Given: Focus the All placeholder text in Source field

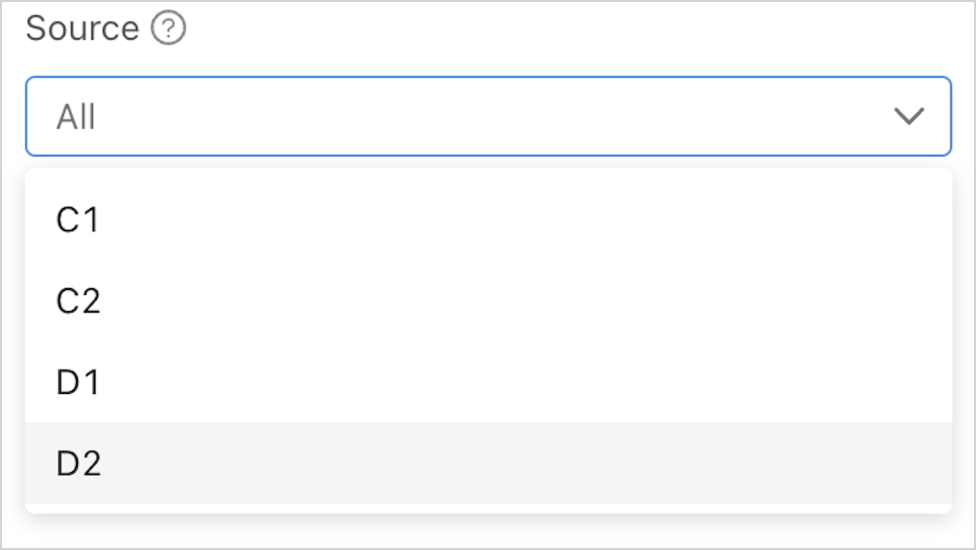Looking at the screenshot, I should 76,118.
